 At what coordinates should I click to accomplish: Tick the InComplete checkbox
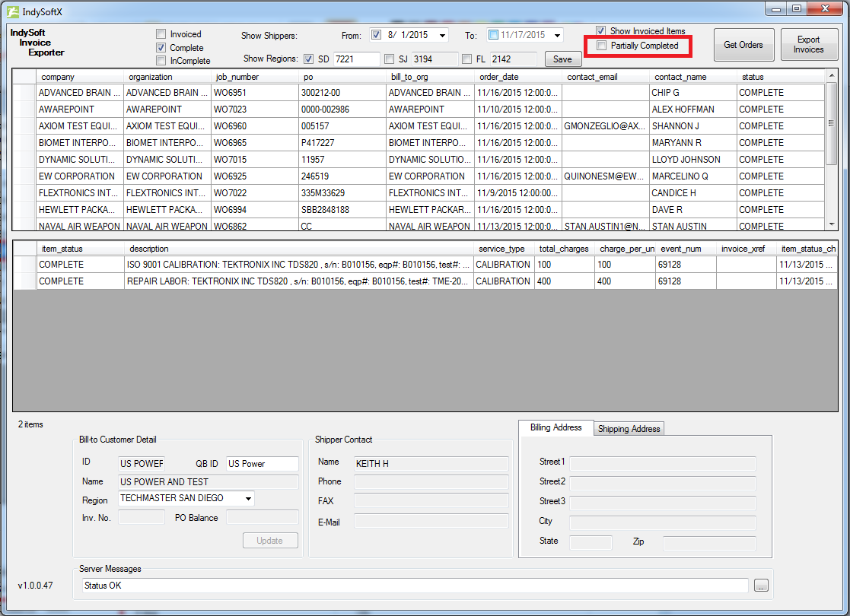point(161,61)
